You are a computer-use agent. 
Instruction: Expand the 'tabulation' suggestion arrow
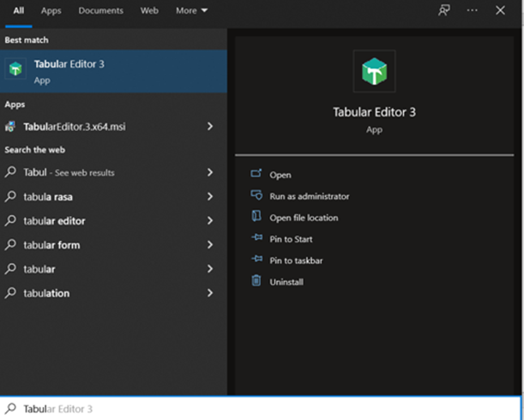coord(210,292)
